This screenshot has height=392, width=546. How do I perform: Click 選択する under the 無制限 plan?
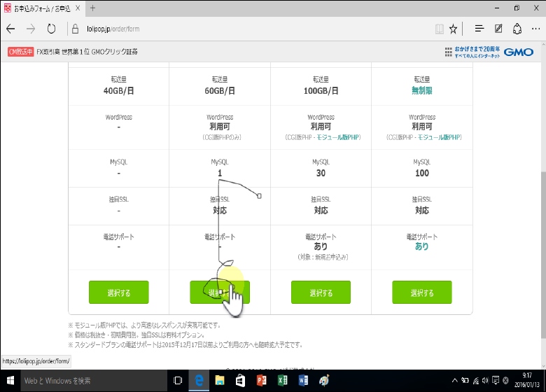[422, 293]
